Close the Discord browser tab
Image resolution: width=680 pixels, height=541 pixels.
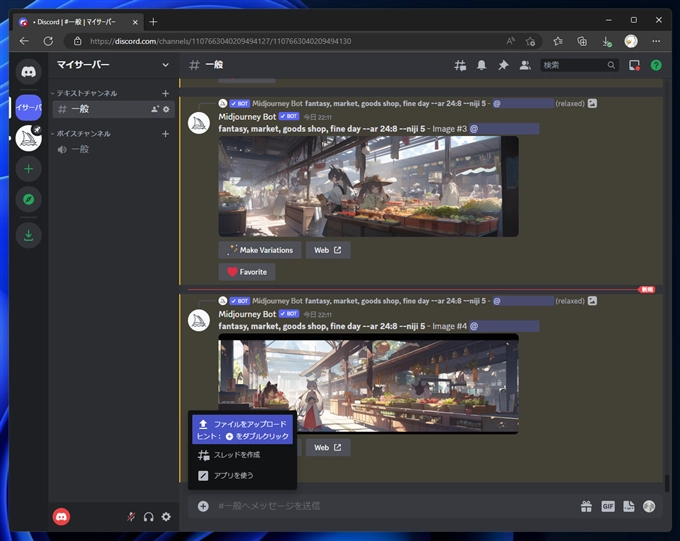click(135, 22)
